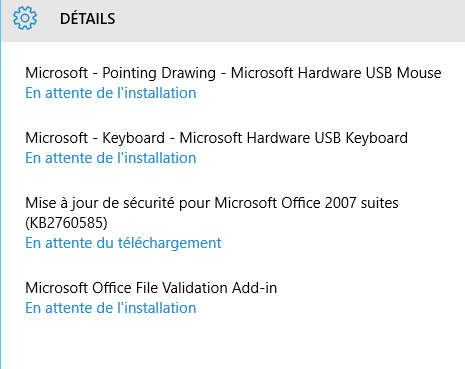Select the Office File Validation Add-in entry
Viewport: 465px width, 369px height.
pos(151,288)
